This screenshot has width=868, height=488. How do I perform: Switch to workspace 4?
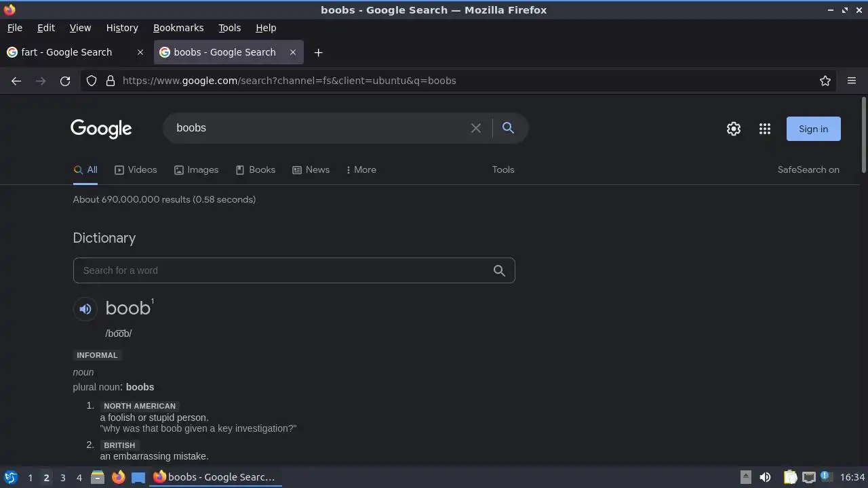click(79, 478)
